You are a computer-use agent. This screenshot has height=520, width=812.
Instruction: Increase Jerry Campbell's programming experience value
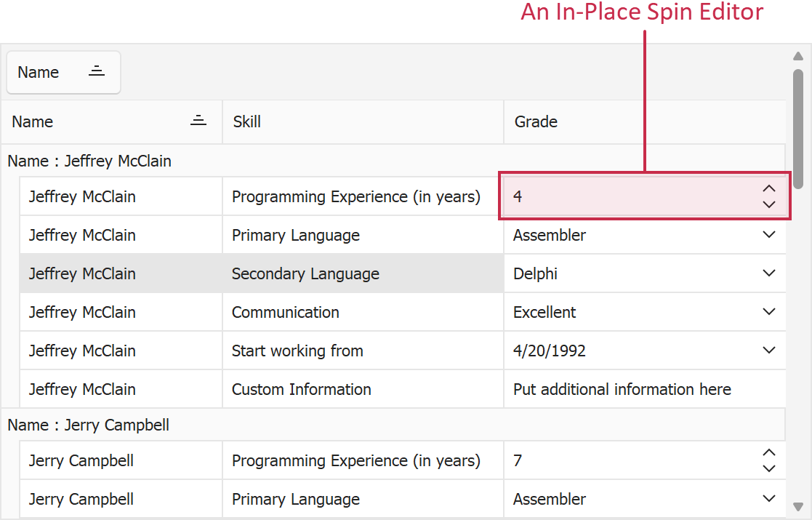769,452
